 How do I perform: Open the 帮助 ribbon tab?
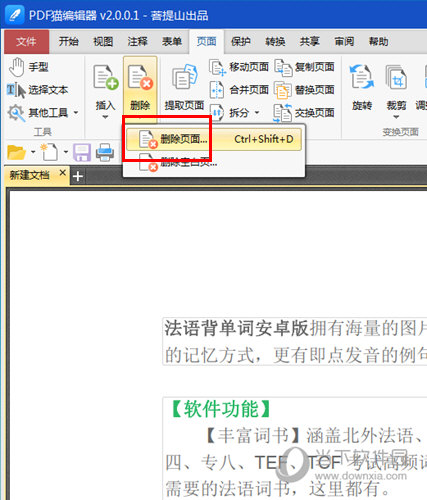pos(379,42)
